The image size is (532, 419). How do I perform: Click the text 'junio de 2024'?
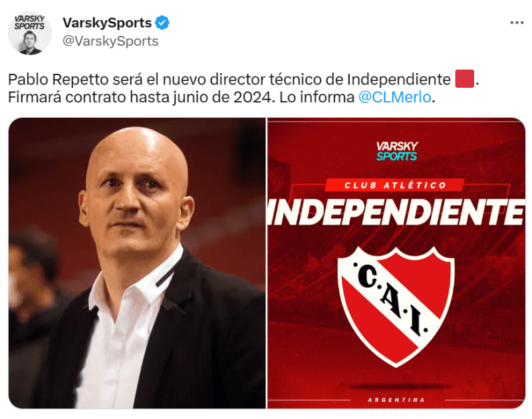click(223, 97)
